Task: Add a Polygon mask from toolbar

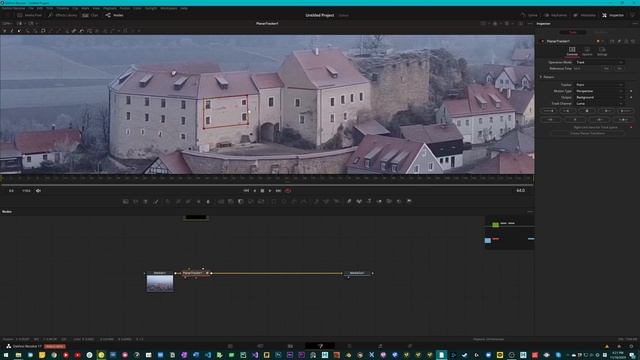Action: (x=294, y=201)
